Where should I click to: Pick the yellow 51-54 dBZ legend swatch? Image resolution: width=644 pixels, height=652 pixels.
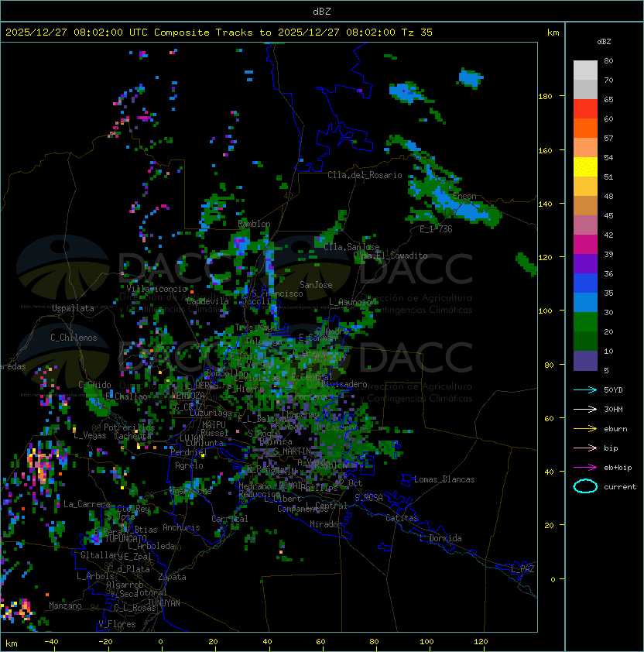click(585, 166)
